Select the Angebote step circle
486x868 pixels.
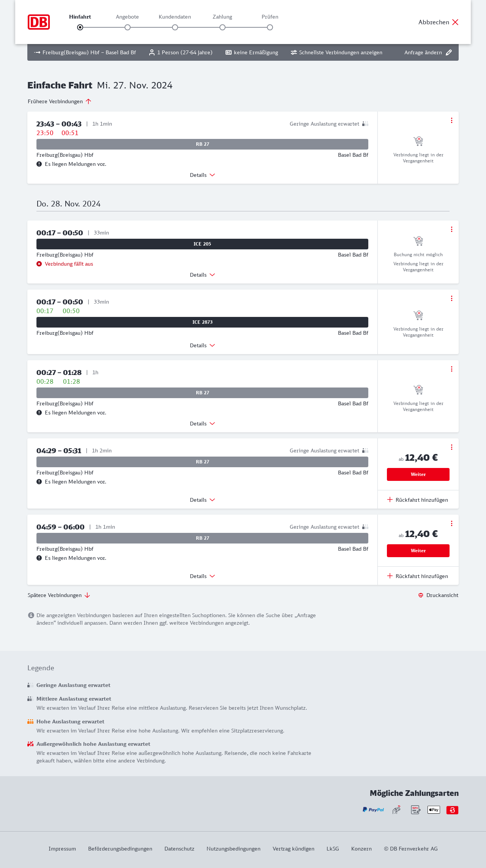[x=128, y=27]
